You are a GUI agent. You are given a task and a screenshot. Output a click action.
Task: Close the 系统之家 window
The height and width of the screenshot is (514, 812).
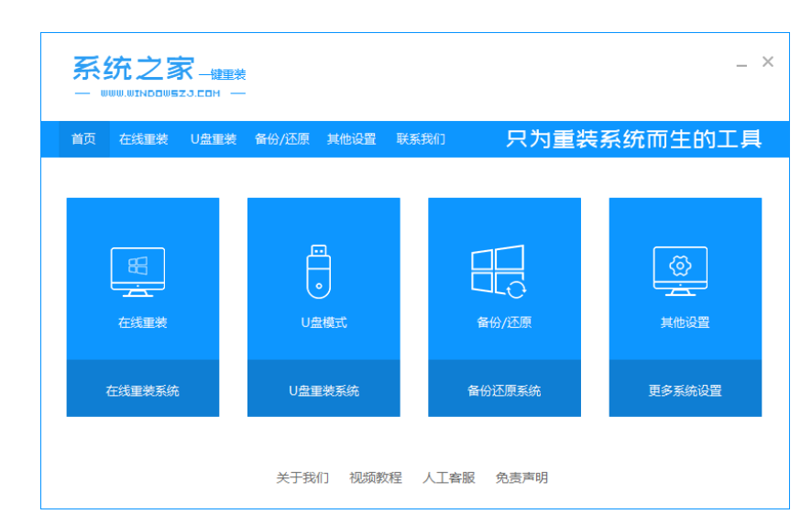coord(768,62)
